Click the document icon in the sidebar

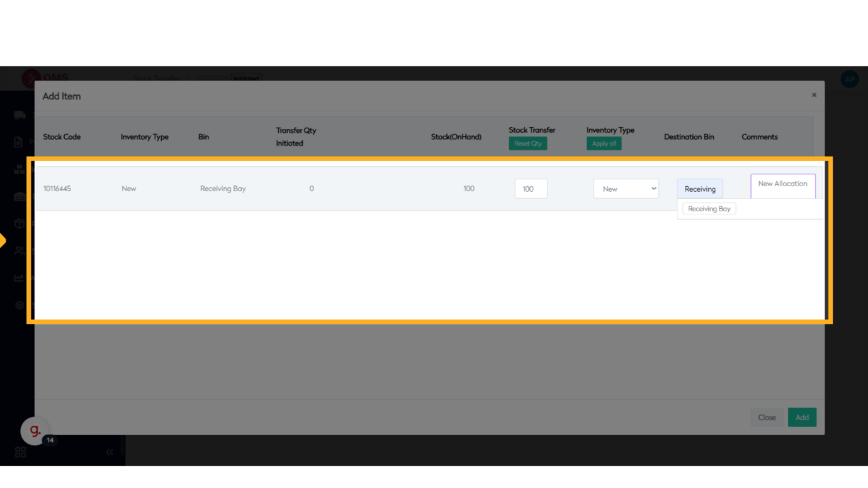[18, 142]
